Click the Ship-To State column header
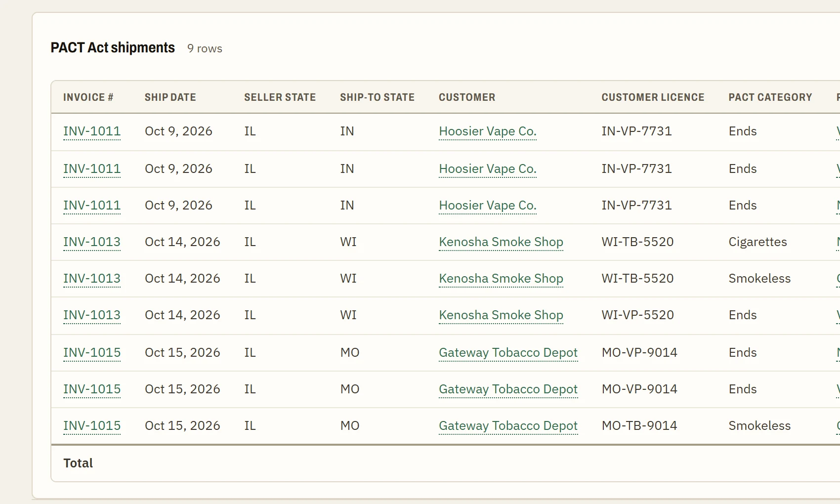 (377, 97)
